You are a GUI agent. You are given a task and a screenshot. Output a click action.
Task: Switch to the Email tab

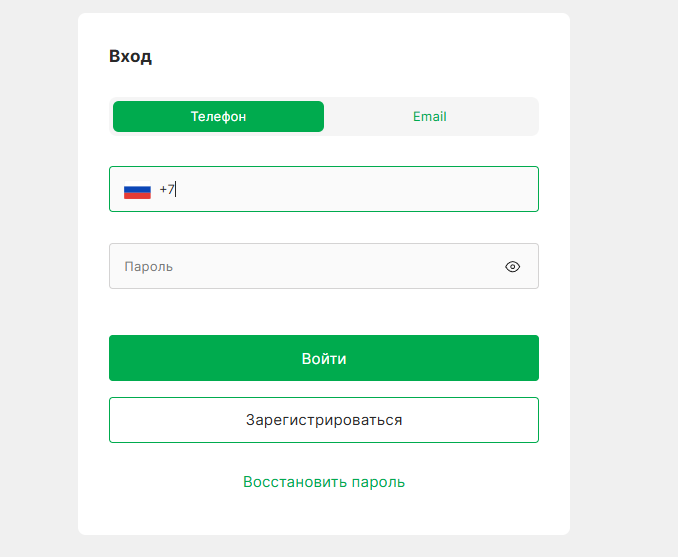(430, 116)
